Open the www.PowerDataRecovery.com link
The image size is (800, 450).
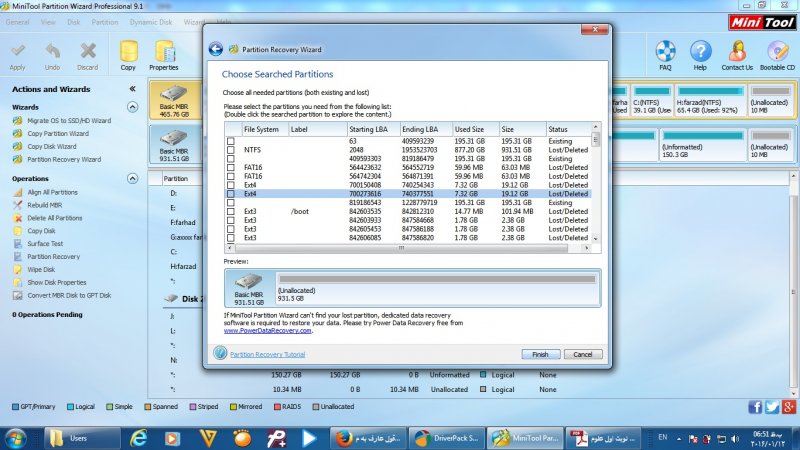tap(267, 330)
